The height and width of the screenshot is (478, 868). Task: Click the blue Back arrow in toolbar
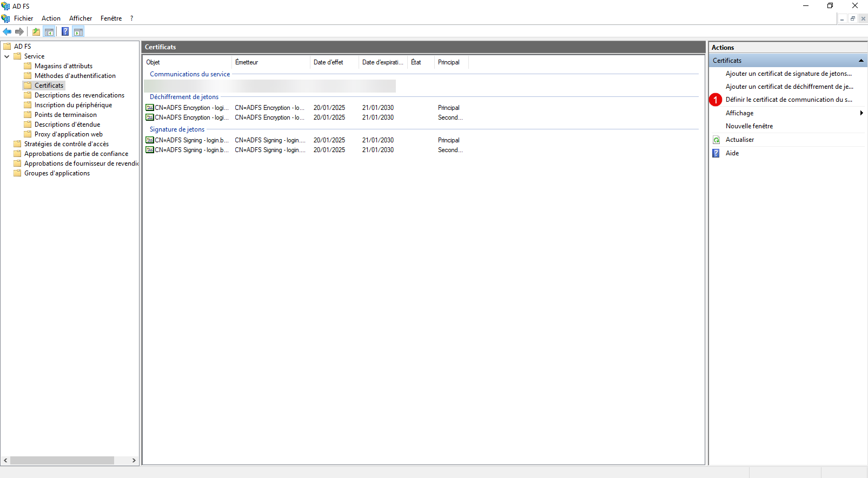coord(7,32)
